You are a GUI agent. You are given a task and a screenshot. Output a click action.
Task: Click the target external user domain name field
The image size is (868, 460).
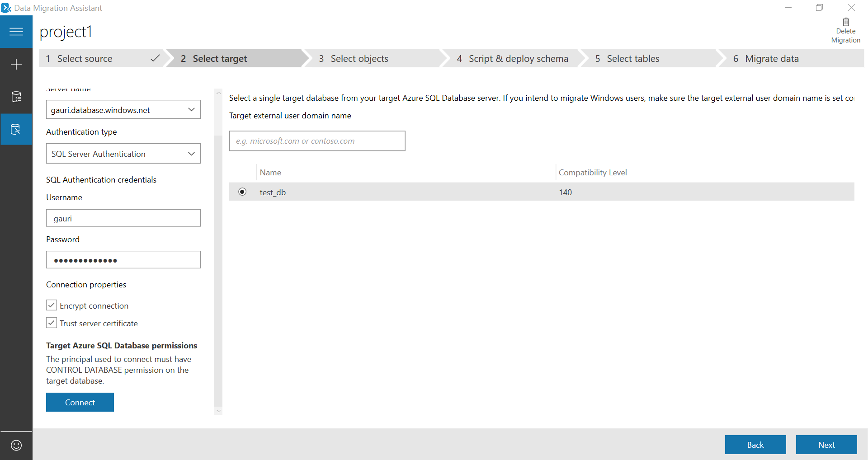point(317,141)
